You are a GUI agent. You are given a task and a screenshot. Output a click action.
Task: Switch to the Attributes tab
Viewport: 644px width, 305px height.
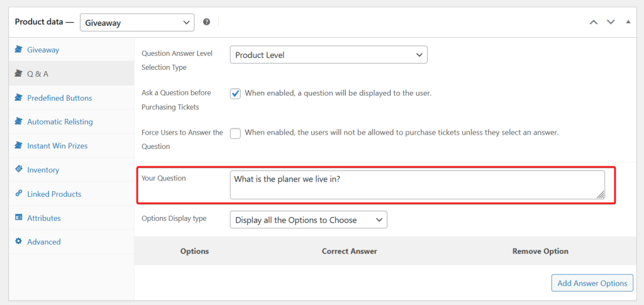(44, 218)
